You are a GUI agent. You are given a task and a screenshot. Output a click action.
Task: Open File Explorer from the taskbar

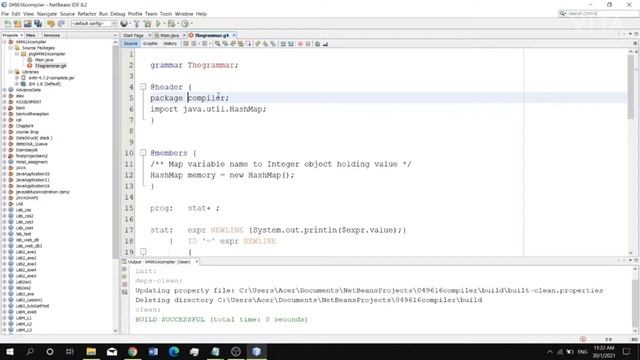pyautogui.click(x=91, y=351)
